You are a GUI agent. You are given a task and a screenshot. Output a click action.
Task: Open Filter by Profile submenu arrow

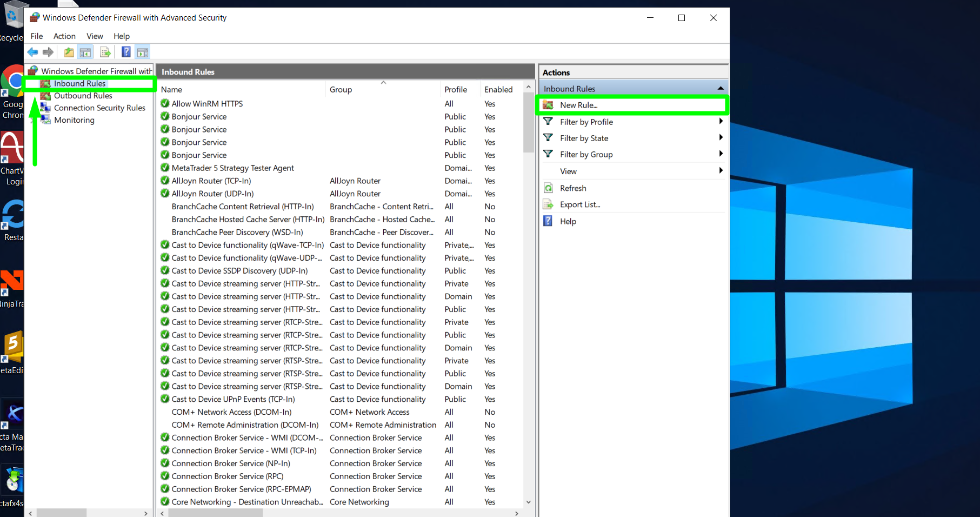point(721,122)
